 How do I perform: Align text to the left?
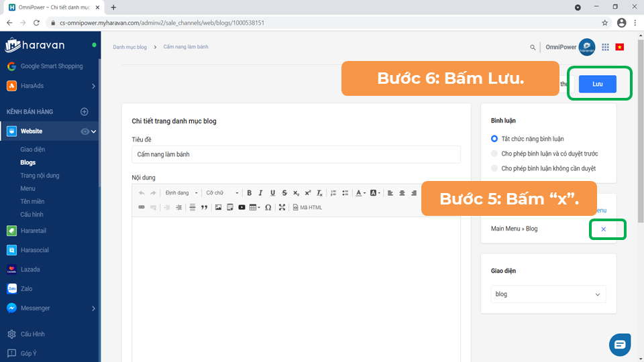pyautogui.click(x=390, y=193)
